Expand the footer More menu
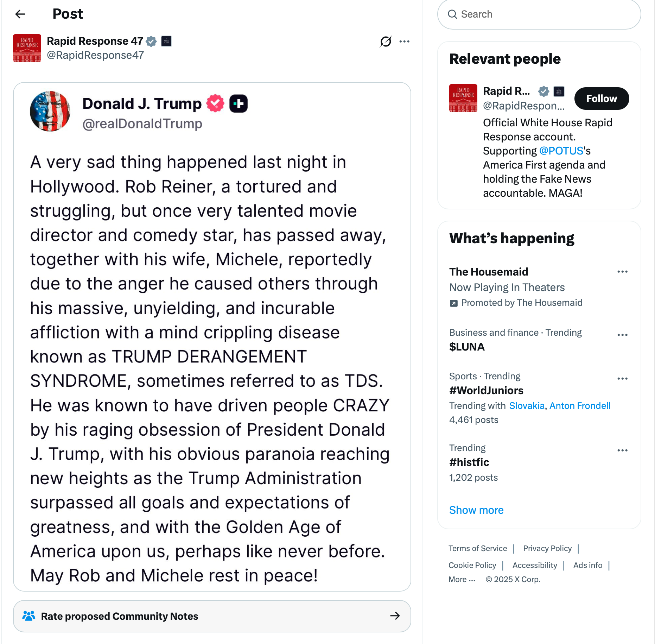This screenshot has height=644, width=655. click(x=462, y=580)
